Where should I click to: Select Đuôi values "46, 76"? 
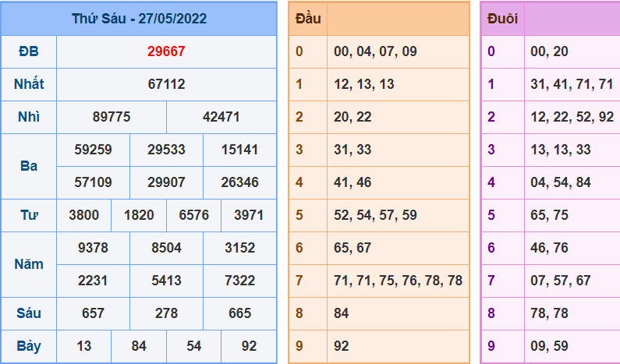[549, 248]
